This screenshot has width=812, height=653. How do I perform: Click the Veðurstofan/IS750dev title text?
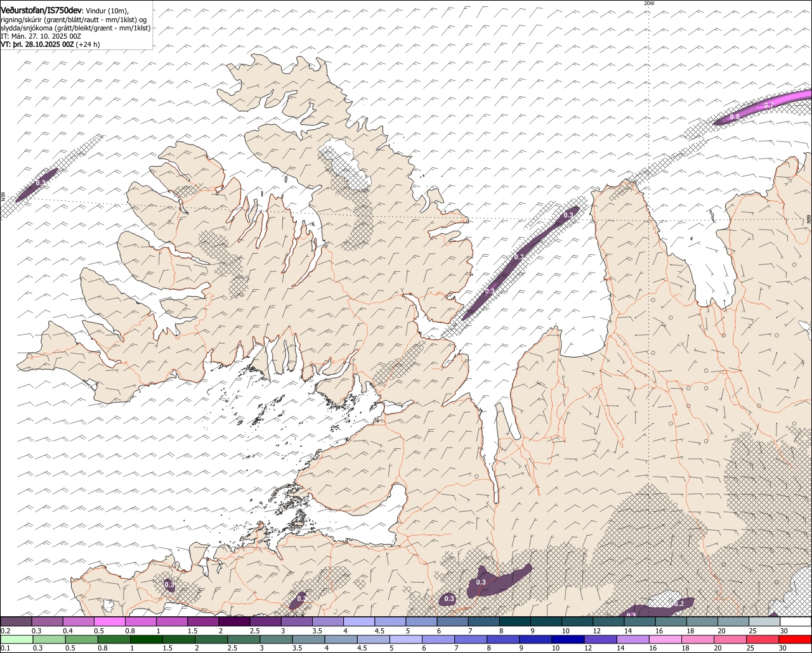[x=41, y=10]
